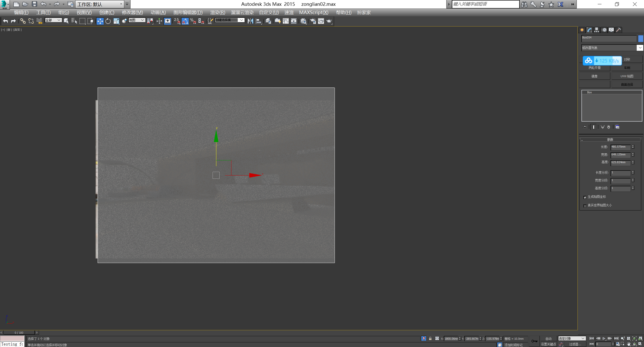The image size is (644, 347).
Task: Toggle the Window/Crossing selection mode
Action: [90, 21]
